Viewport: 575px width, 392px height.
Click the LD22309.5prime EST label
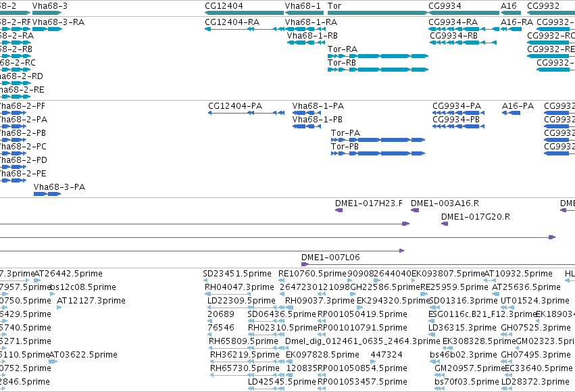241,301
